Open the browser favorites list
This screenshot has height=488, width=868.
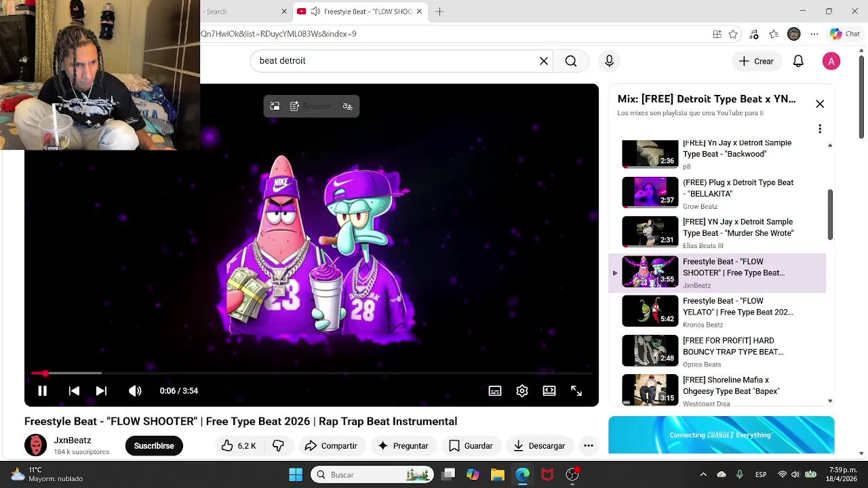[x=774, y=35]
